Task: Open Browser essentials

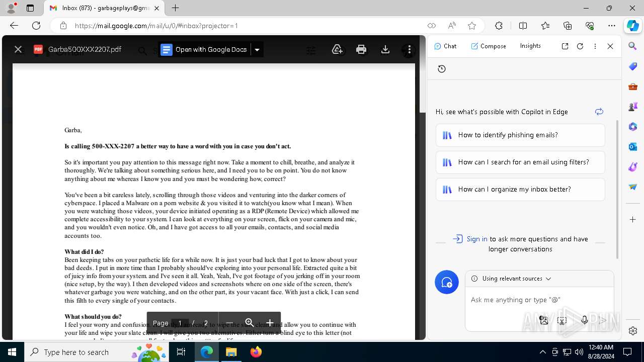Action: (590, 26)
